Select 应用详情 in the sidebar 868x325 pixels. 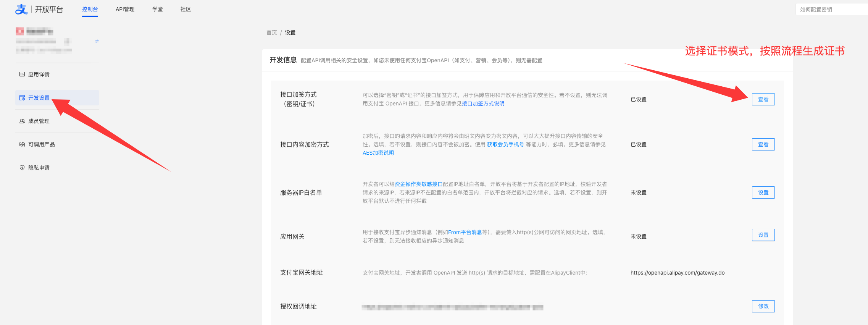tap(57, 74)
